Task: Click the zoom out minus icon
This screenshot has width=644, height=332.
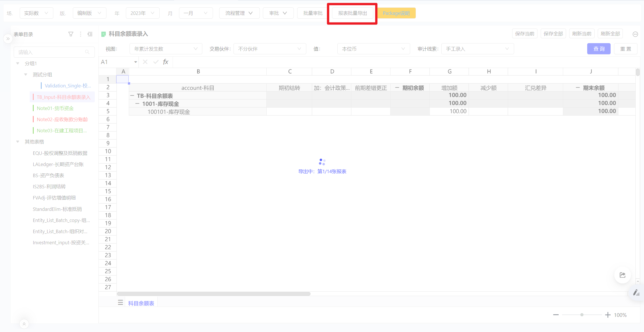Action: [556, 315]
